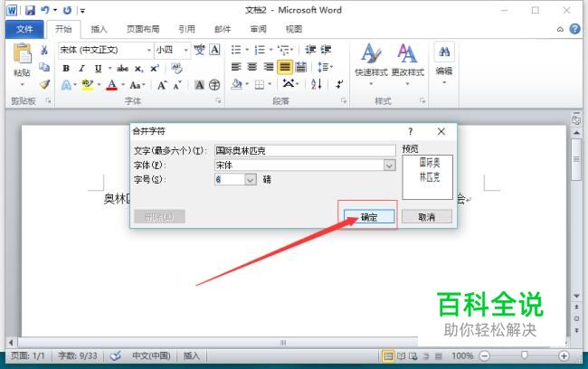Click the shading paint bucket icon
Image resolution: width=588 pixels, height=369 pixels.
[237, 84]
